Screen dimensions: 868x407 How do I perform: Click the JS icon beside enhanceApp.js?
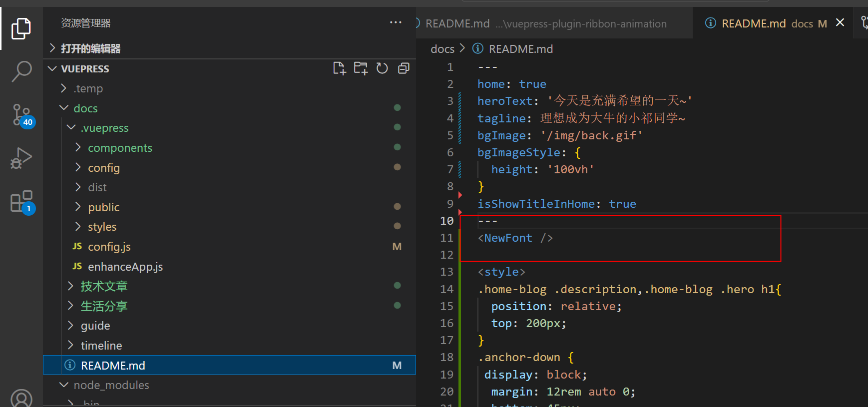coord(77,266)
